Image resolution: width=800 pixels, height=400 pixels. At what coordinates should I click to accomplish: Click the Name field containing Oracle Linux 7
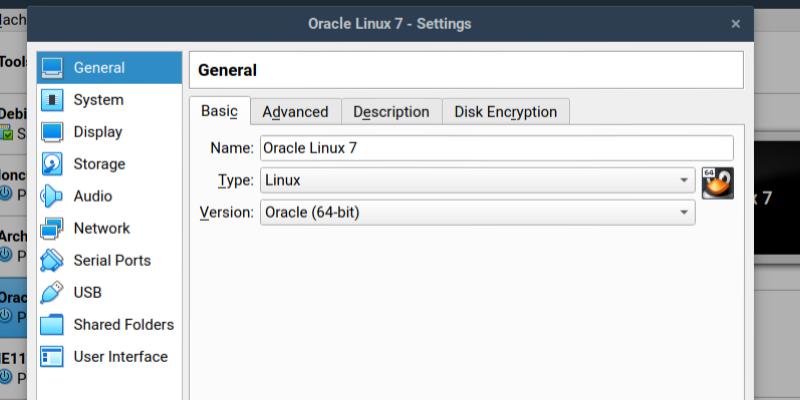496,148
